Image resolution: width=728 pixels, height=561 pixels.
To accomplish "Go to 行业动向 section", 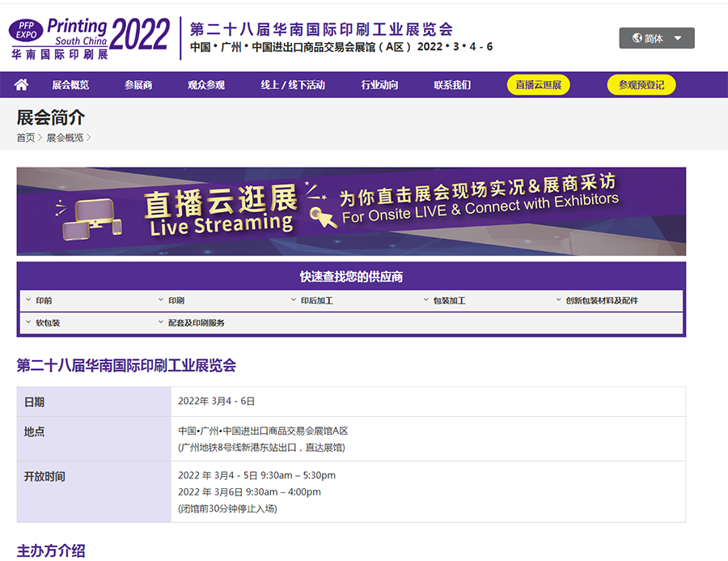I will 379,85.
